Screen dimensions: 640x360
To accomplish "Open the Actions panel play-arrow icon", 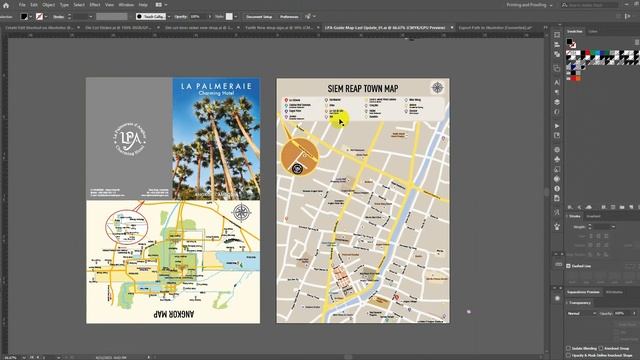I will tap(557, 126).
